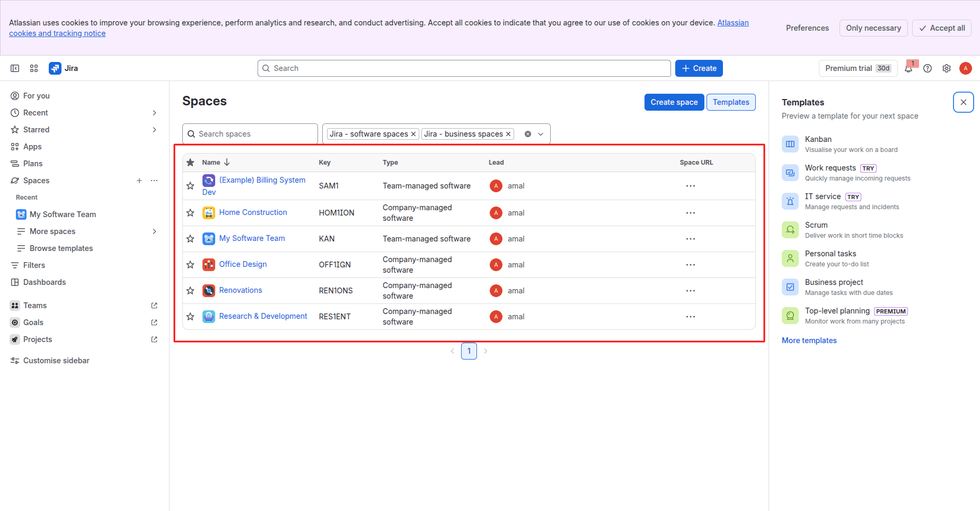Image resolution: width=980 pixels, height=511 pixels.
Task: Focus the Search spaces field
Action: click(x=250, y=134)
